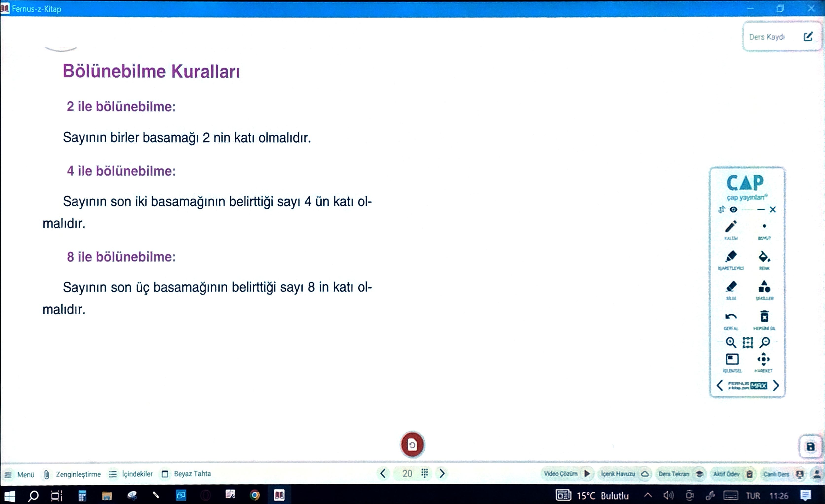Click the Hepsini Sil trash icon
This screenshot has width=825, height=504.
pyautogui.click(x=764, y=317)
